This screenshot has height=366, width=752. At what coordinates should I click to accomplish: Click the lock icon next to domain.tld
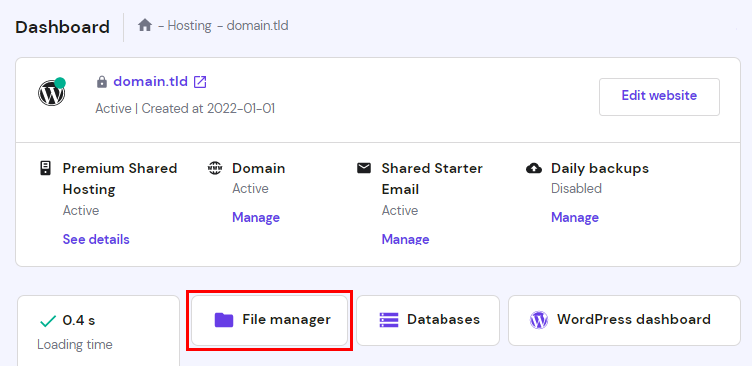tap(102, 82)
